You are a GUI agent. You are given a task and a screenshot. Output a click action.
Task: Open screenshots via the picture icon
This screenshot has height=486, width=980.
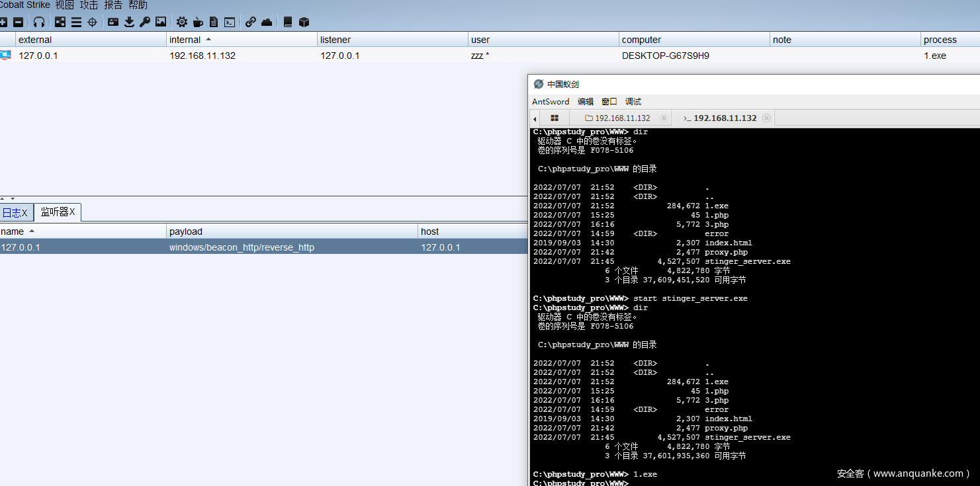(161, 22)
